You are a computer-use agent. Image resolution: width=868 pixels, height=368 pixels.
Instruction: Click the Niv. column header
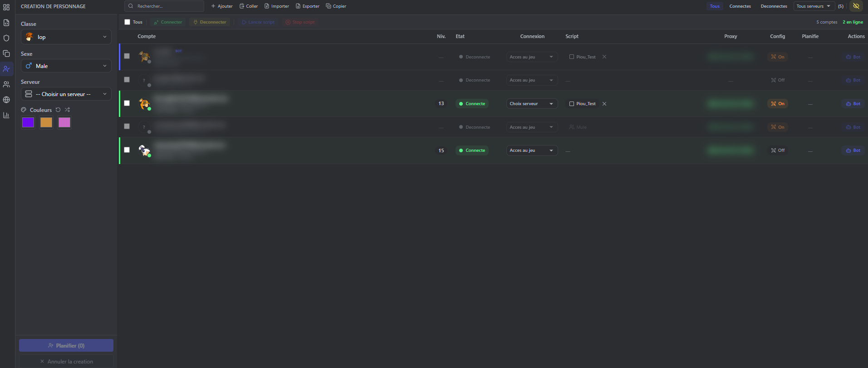tap(441, 36)
